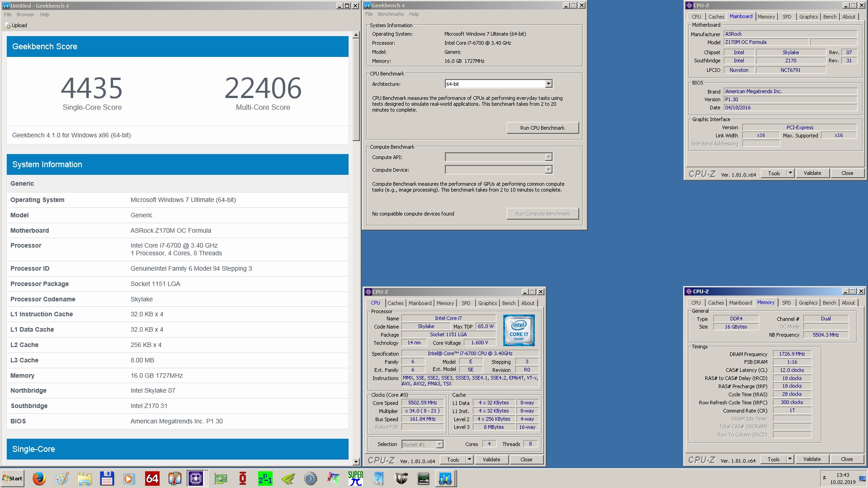Open the black shield-logo taskbar icon
The image size is (868, 488).
tap(401, 479)
